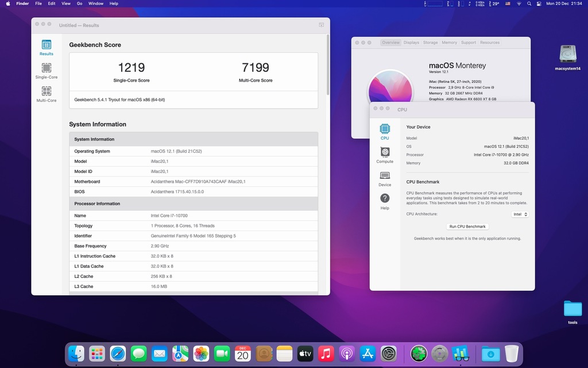The width and height of the screenshot is (588, 368).
Task: Open Mail from the Dock
Action: 160,354
